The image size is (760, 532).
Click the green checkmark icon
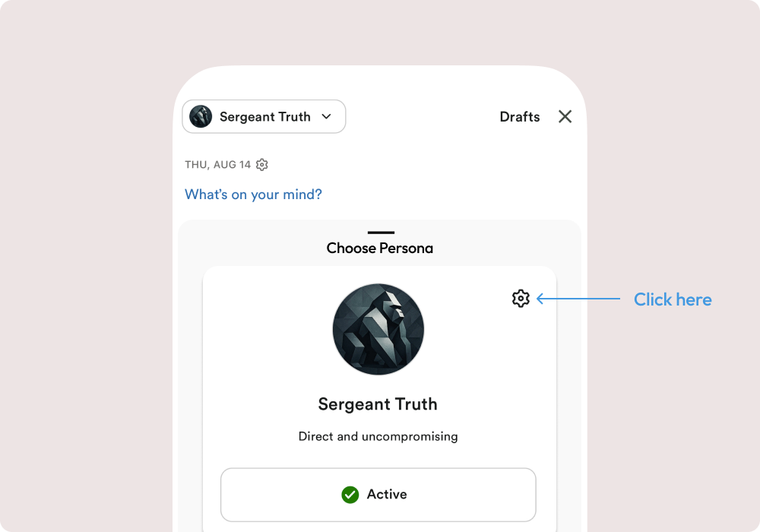tap(350, 495)
